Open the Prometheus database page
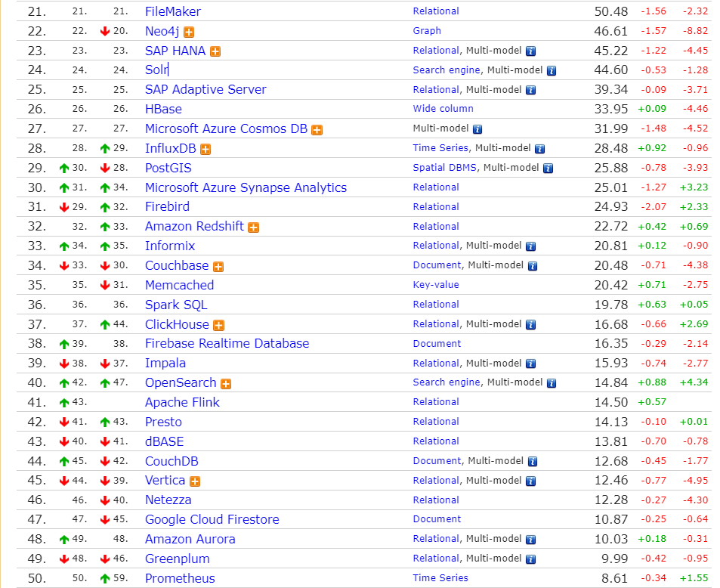The width and height of the screenshot is (720, 588). coord(180,578)
